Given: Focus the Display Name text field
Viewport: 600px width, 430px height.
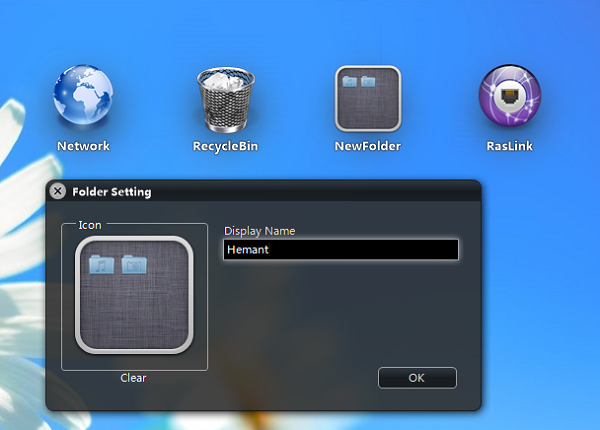Looking at the screenshot, I should coord(340,250).
